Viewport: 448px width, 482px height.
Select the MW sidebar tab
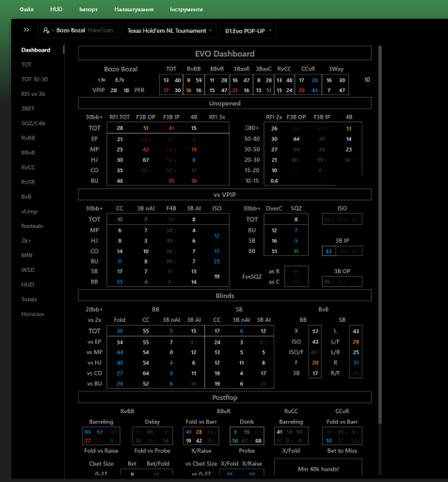[26, 255]
